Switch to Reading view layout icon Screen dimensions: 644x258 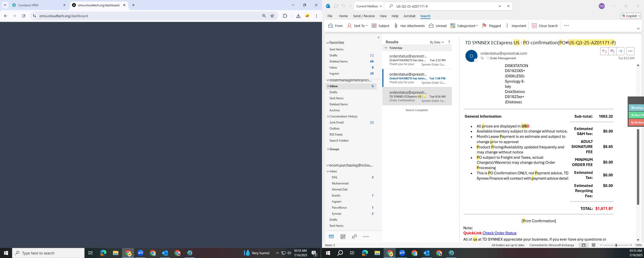coord(593,245)
